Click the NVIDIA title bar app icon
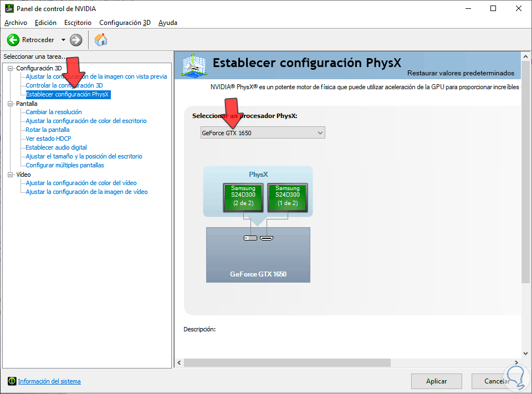Viewport: 532px width, 394px height. pos(9,8)
